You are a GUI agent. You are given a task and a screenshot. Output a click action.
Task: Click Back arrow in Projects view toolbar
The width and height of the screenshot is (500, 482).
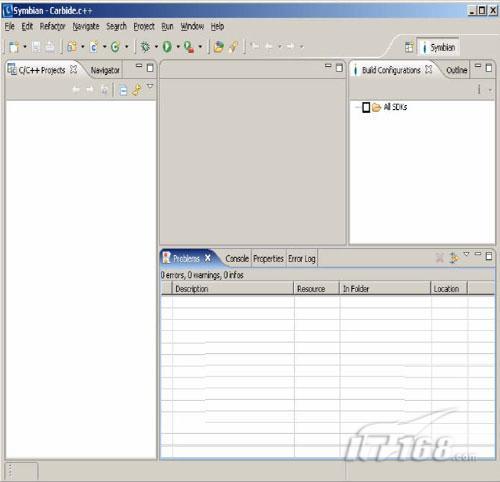[76, 90]
